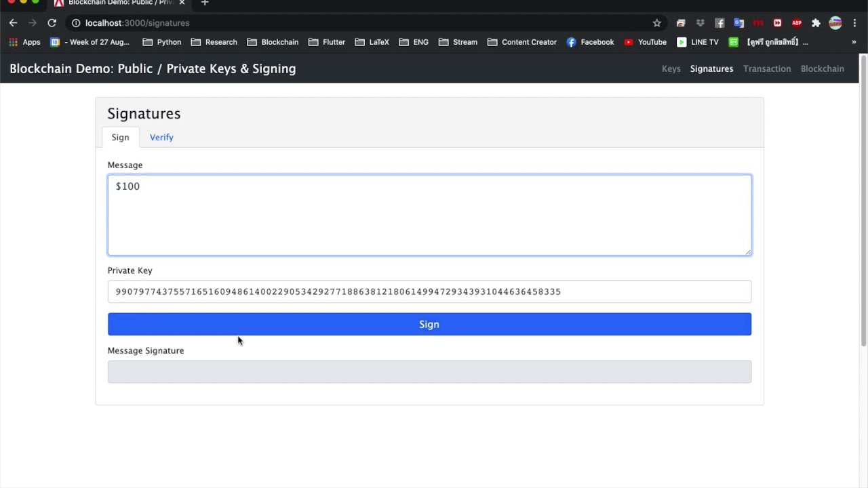Screen dimensions: 868x488
Task: Open the YouTube bookmark
Action: click(x=645, y=42)
